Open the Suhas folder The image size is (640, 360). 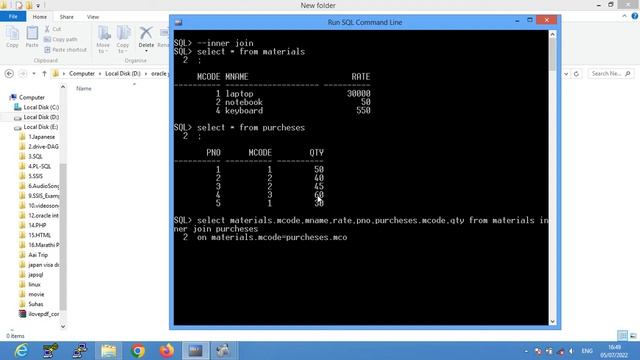pyautogui.click(x=36, y=304)
